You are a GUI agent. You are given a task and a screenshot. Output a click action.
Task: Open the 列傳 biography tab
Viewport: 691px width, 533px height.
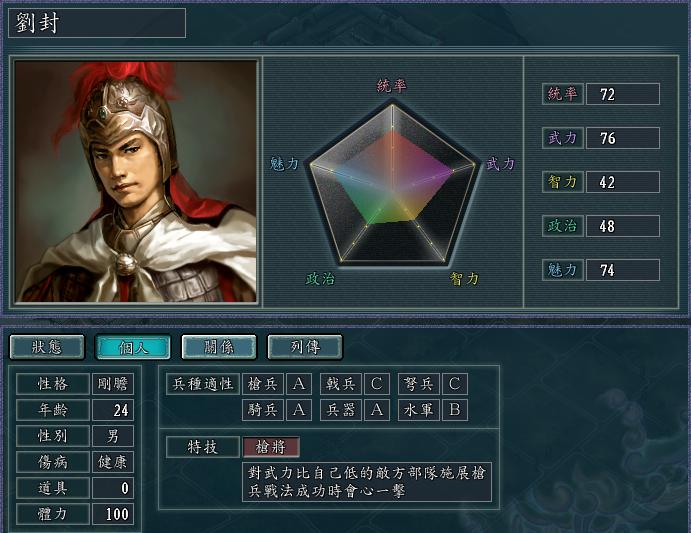coord(305,347)
